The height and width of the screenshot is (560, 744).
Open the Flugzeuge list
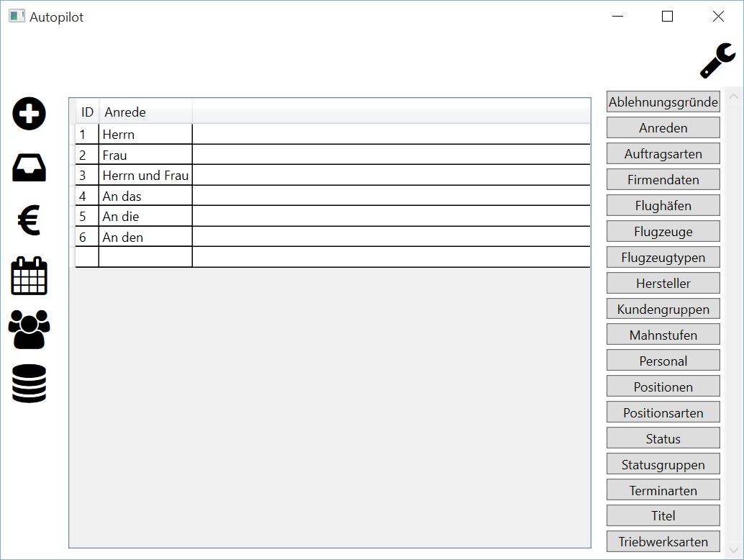tap(663, 231)
